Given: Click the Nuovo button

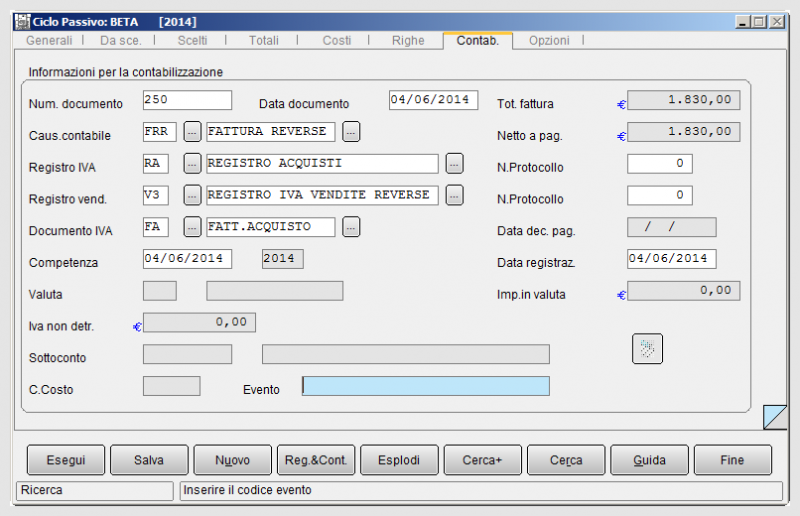Looking at the screenshot, I should pos(233,460).
